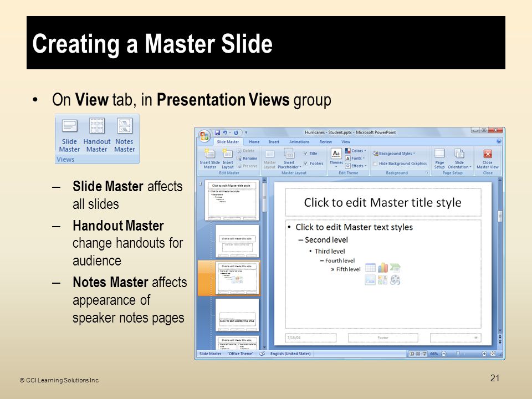The width and height of the screenshot is (532, 399).
Task: Switch to Slide Sorter view icon
Action: (x=418, y=354)
